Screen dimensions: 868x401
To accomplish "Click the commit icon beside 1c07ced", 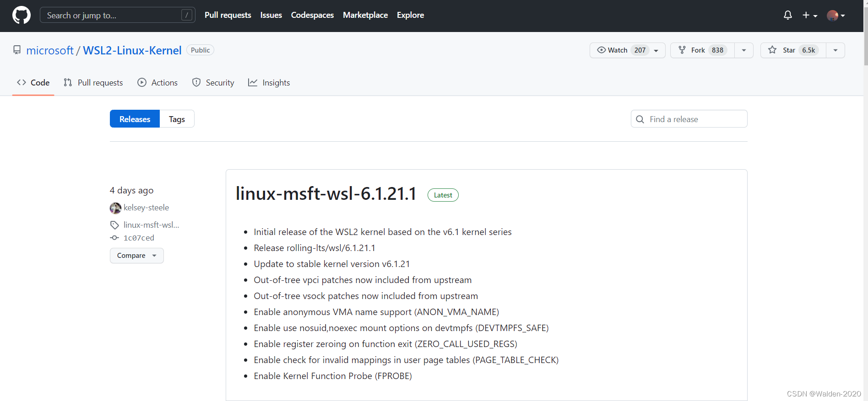I will [114, 238].
